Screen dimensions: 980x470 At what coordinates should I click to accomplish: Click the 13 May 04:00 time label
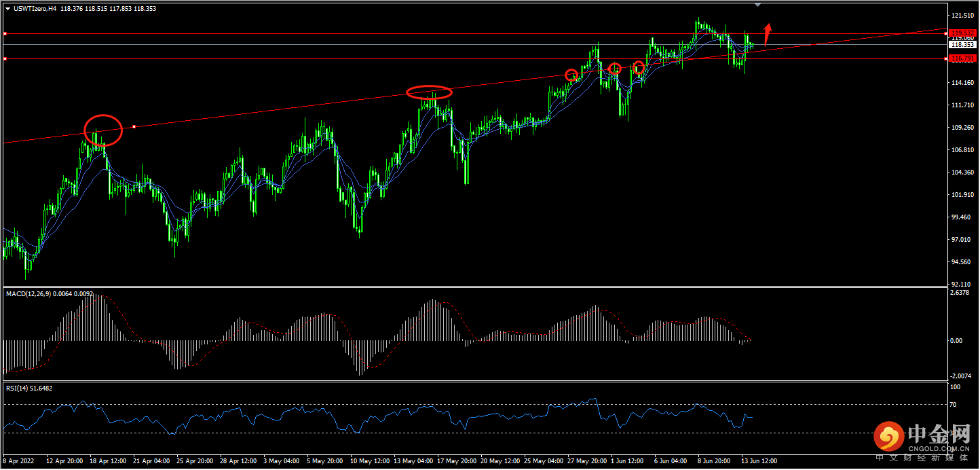(x=412, y=460)
